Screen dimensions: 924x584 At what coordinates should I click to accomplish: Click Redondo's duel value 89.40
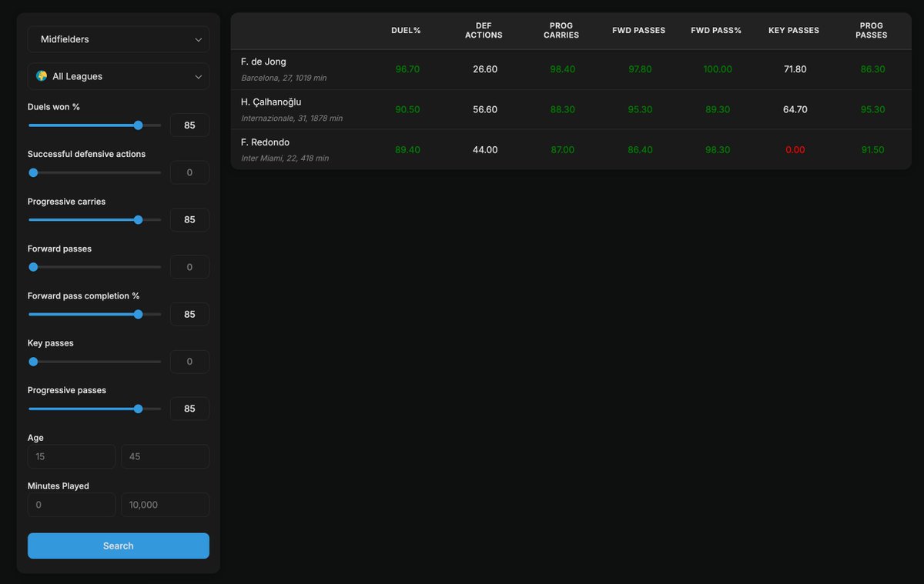point(407,150)
